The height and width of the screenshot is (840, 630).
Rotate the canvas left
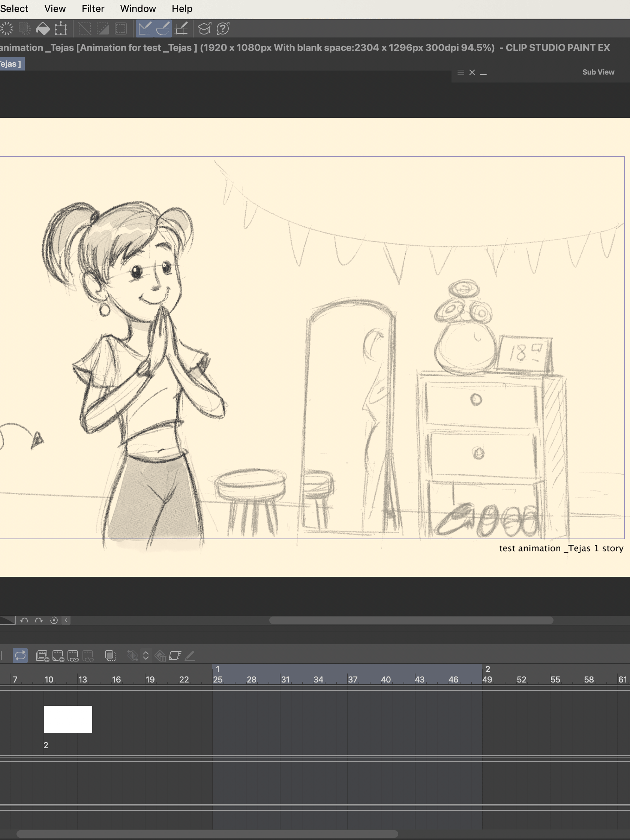pyautogui.click(x=24, y=620)
